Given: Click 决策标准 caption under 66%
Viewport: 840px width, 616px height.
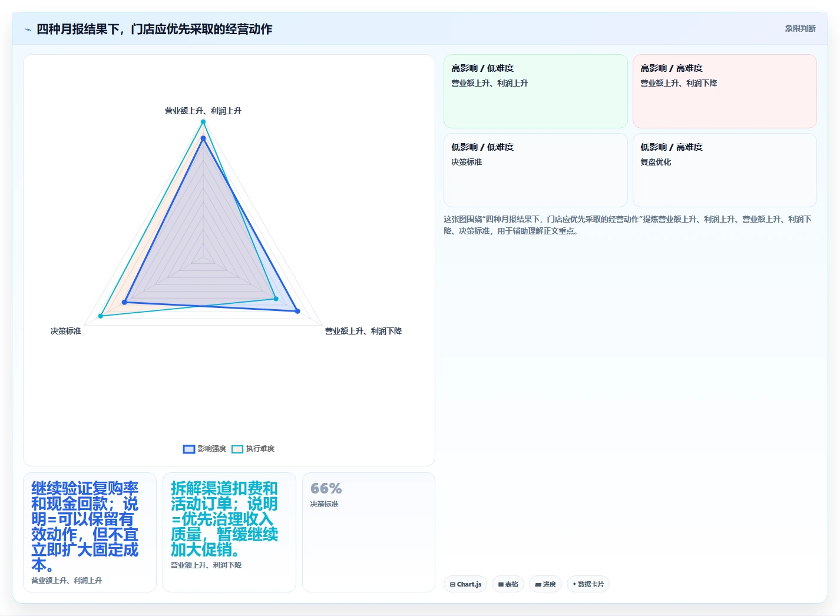Looking at the screenshot, I should [324, 504].
